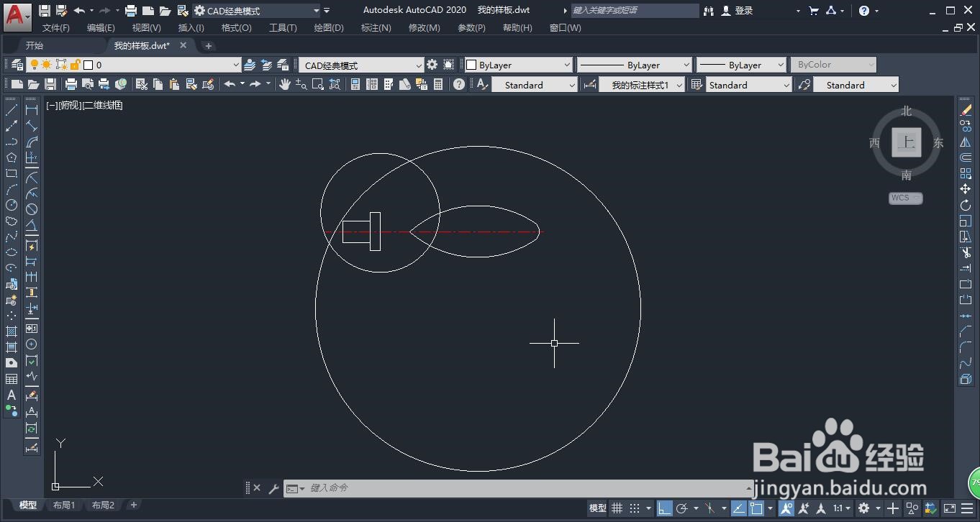Open the Standard text style dropdown

click(572, 85)
